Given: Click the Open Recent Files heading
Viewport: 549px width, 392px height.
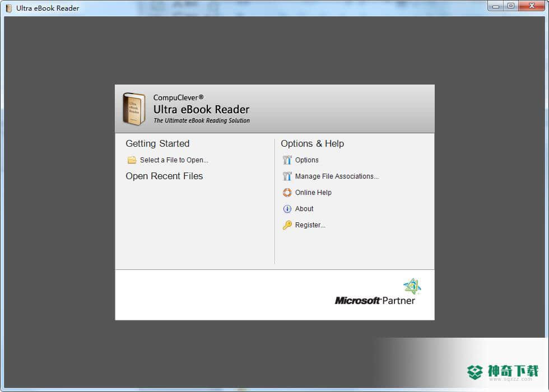Looking at the screenshot, I should tap(164, 176).
